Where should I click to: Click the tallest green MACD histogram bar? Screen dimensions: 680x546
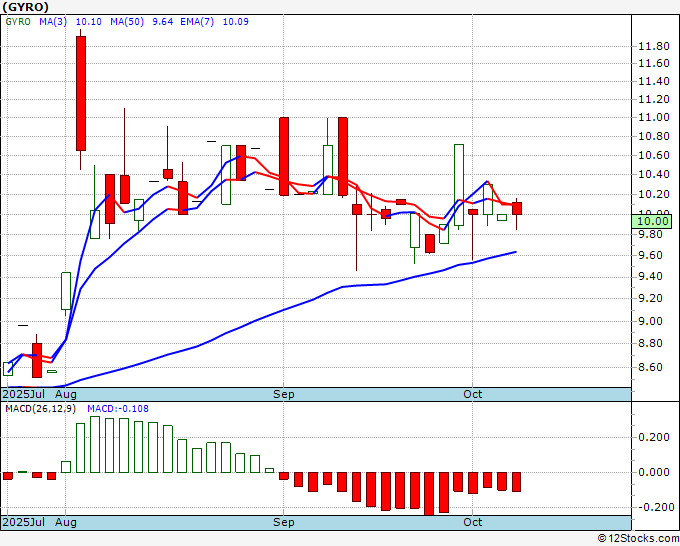(95, 445)
